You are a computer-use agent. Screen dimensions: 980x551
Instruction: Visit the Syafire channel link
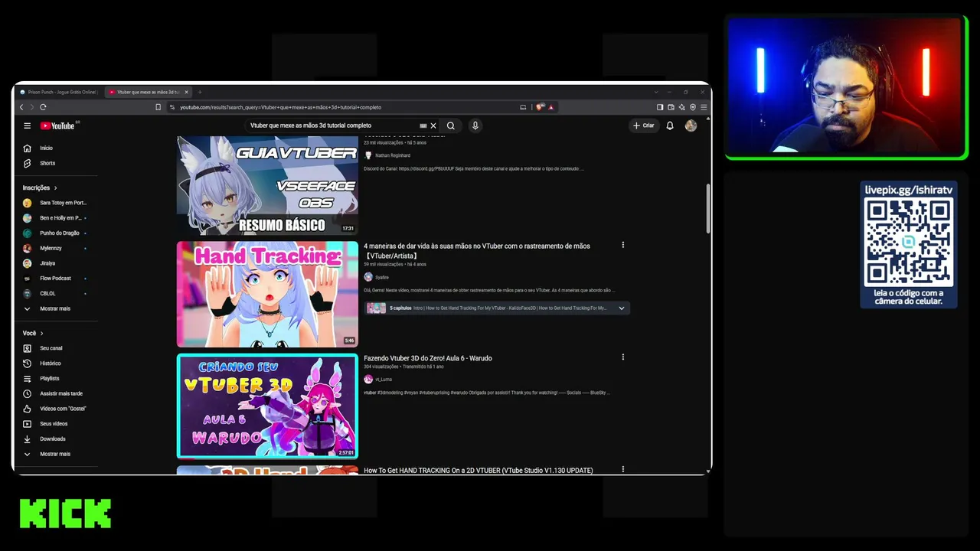click(x=382, y=277)
